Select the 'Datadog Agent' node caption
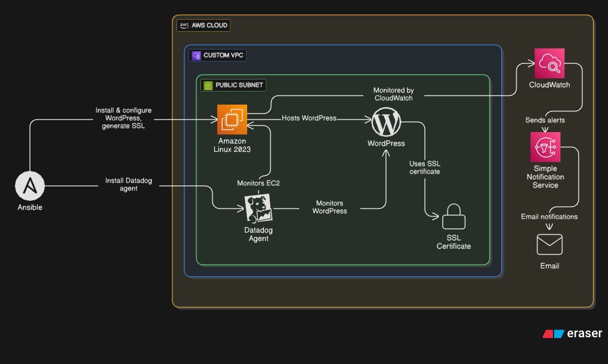The width and height of the screenshot is (608, 364). [259, 234]
